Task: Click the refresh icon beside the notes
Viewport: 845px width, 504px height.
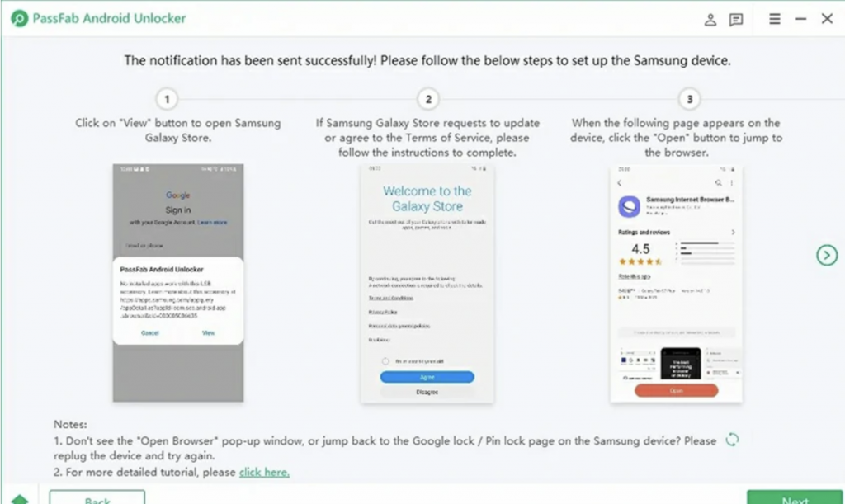Action: 732,440
